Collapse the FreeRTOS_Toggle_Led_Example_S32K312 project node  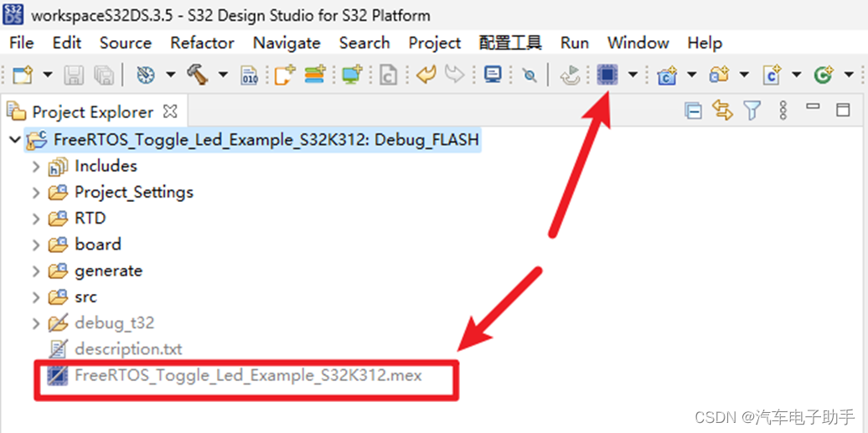(14, 140)
